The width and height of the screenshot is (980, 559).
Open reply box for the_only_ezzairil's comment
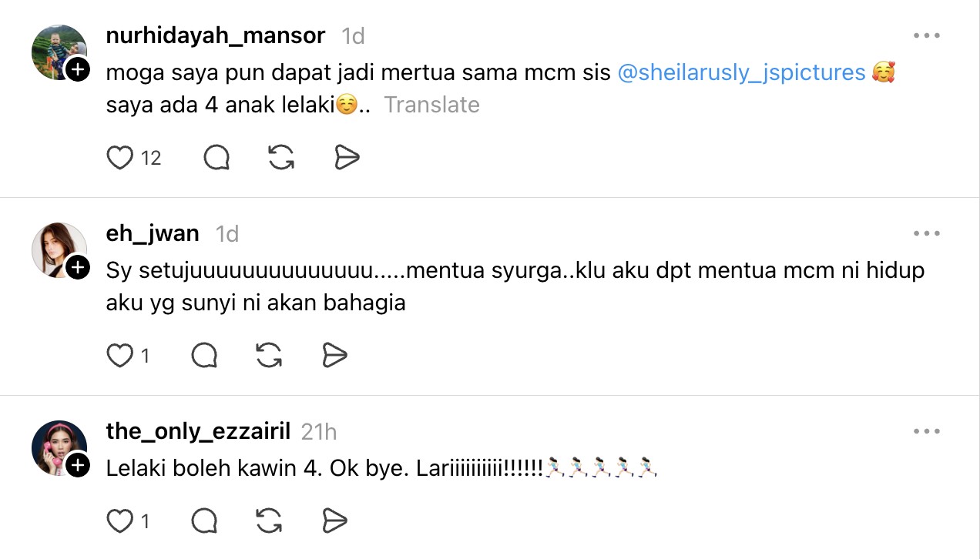204,521
